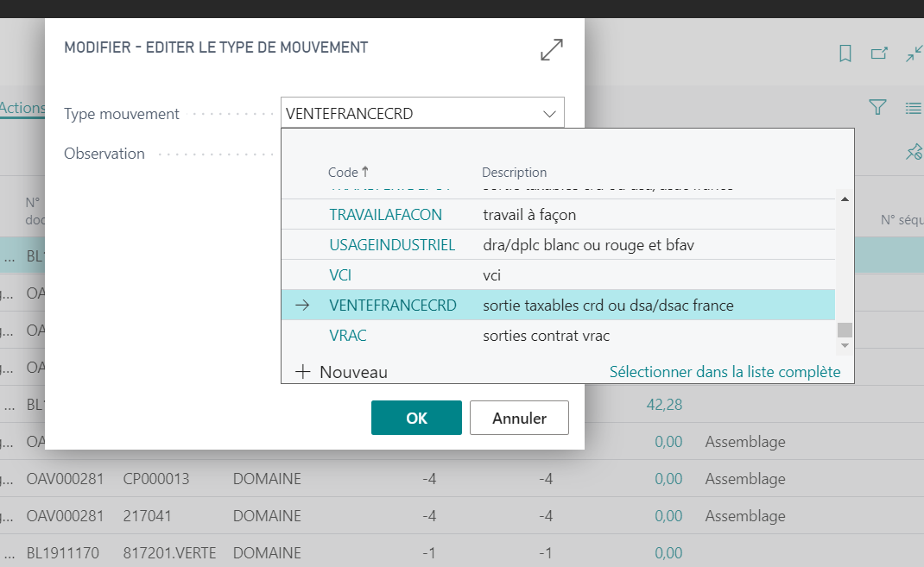This screenshot has width=924, height=567.
Task: Click the arrow indicator on VENTEFRANCECRD row
Action: 302,305
